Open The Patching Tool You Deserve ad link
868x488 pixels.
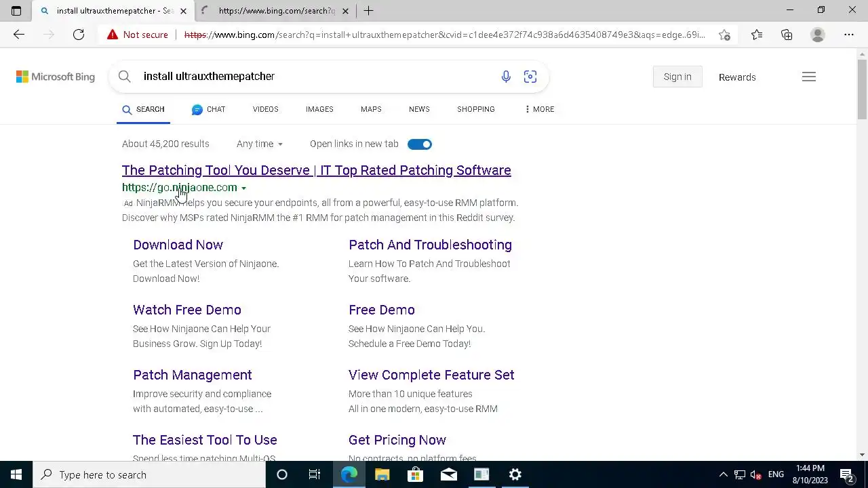tap(317, 170)
